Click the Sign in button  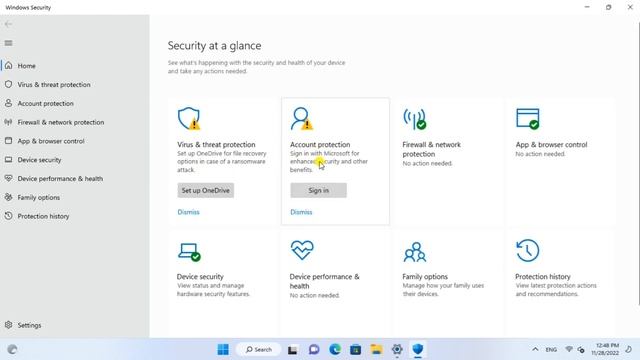coord(318,190)
